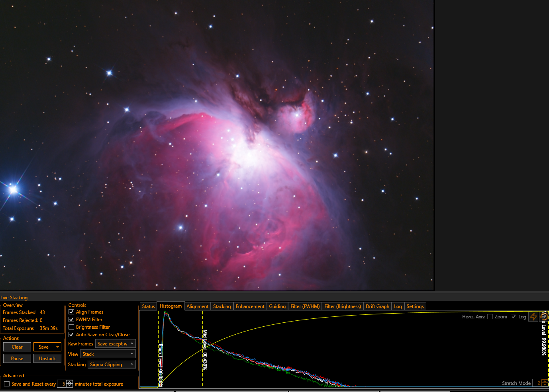Click the Live Stacking panel title
This screenshot has height=392, width=549.
click(x=14, y=298)
